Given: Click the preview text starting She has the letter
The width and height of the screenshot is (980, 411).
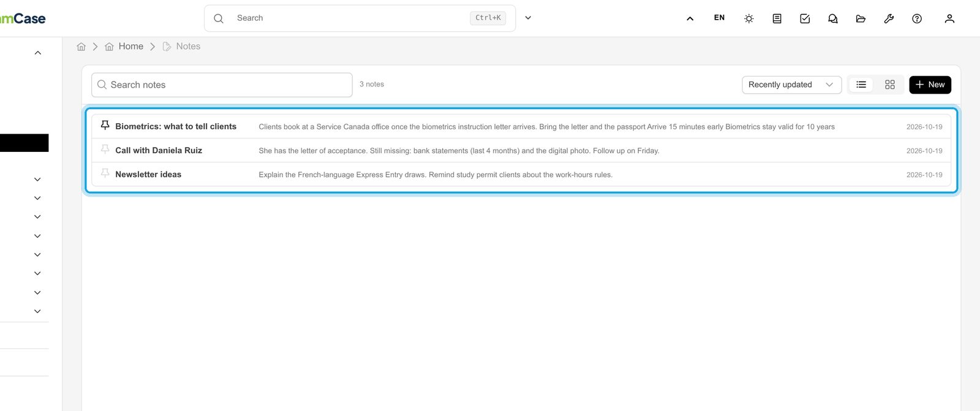Looking at the screenshot, I should pos(459,151).
